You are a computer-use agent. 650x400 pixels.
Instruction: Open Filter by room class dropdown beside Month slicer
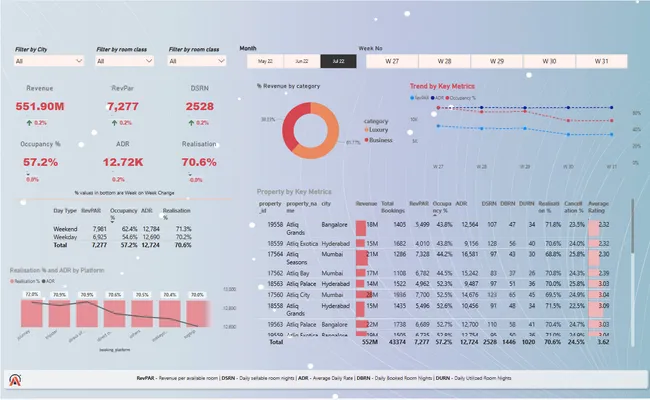[197, 61]
